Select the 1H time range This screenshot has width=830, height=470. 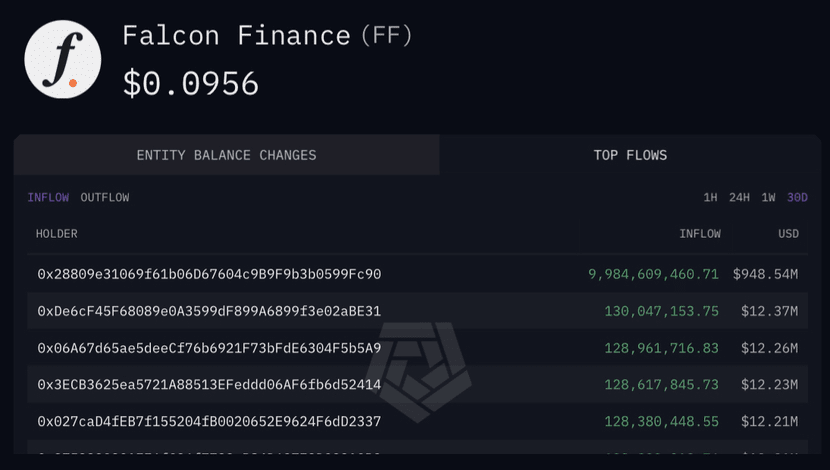click(x=710, y=198)
